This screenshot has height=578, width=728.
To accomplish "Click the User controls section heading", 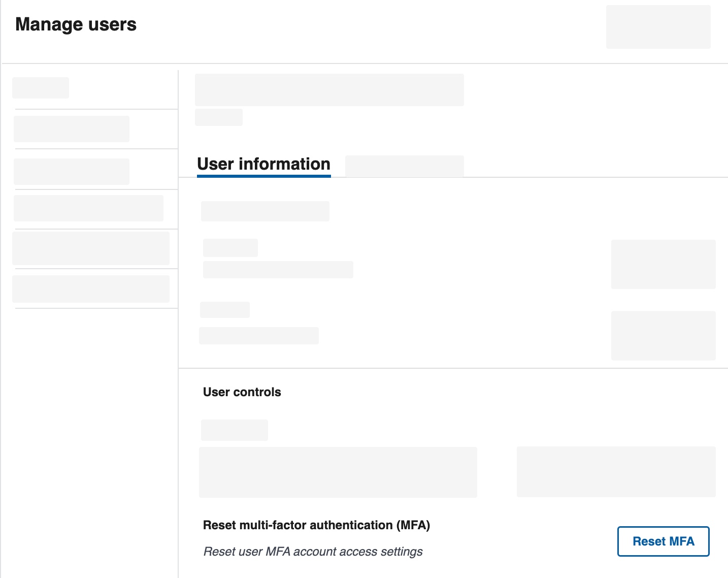I will tap(242, 392).
